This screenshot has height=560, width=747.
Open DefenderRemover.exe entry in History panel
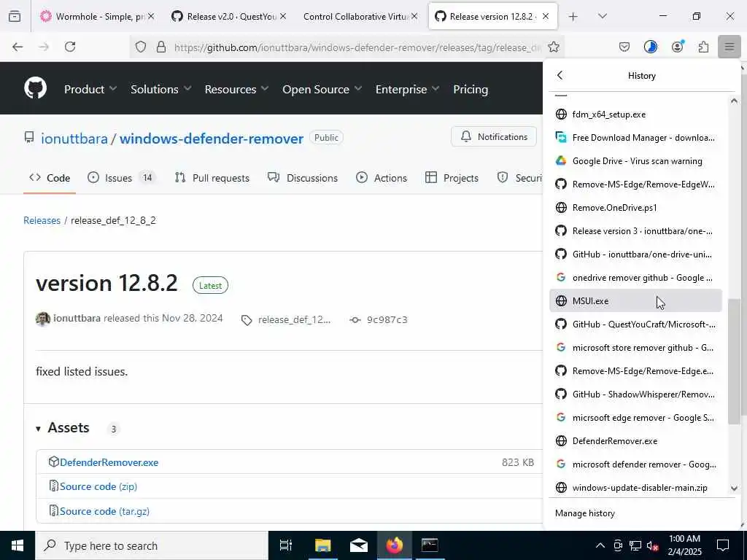635,441
